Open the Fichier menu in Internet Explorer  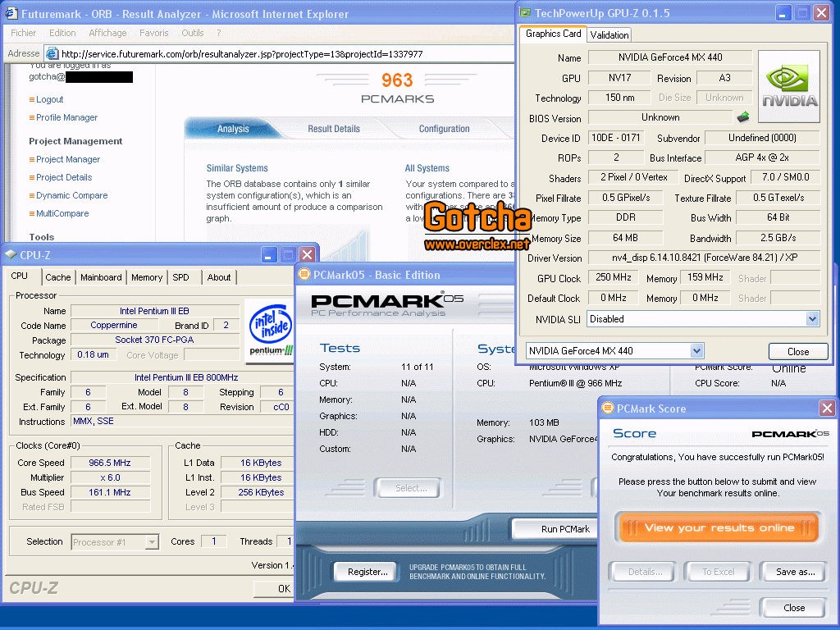pyautogui.click(x=24, y=33)
